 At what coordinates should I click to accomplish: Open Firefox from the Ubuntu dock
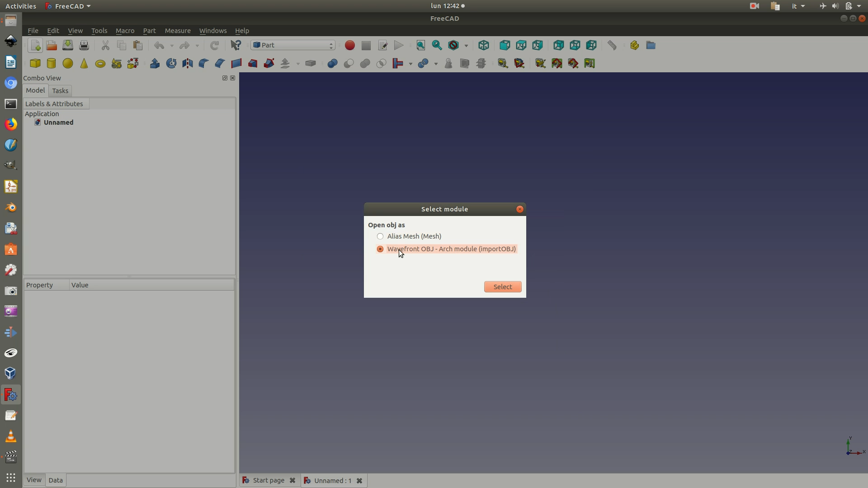11,124
